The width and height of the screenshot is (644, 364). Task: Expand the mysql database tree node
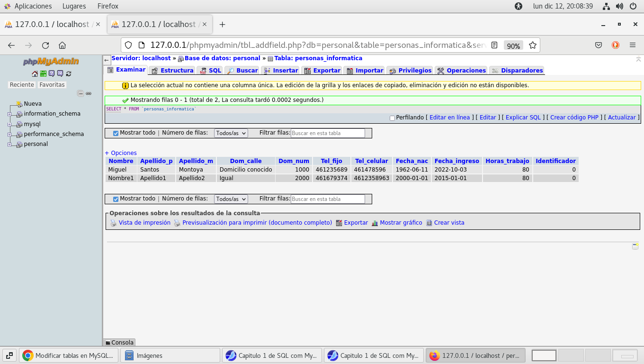9,124
